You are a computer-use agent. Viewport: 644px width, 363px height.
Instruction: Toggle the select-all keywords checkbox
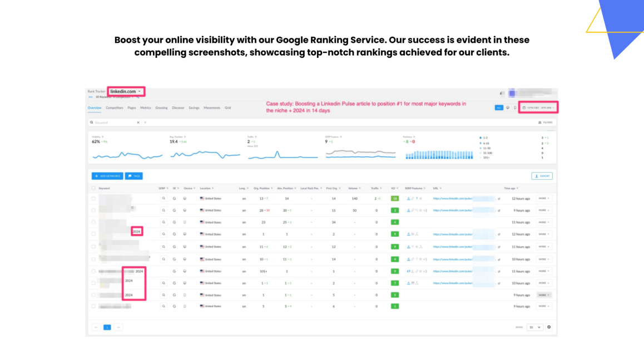tap(93, 188)
